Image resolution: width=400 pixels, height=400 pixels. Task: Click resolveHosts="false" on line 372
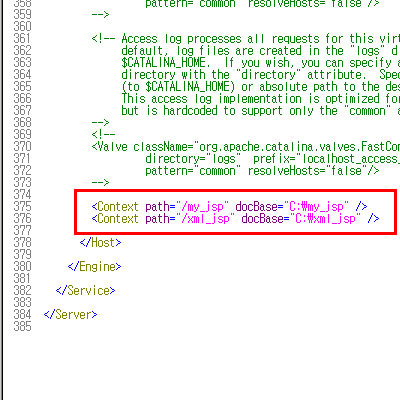(308, 171)
